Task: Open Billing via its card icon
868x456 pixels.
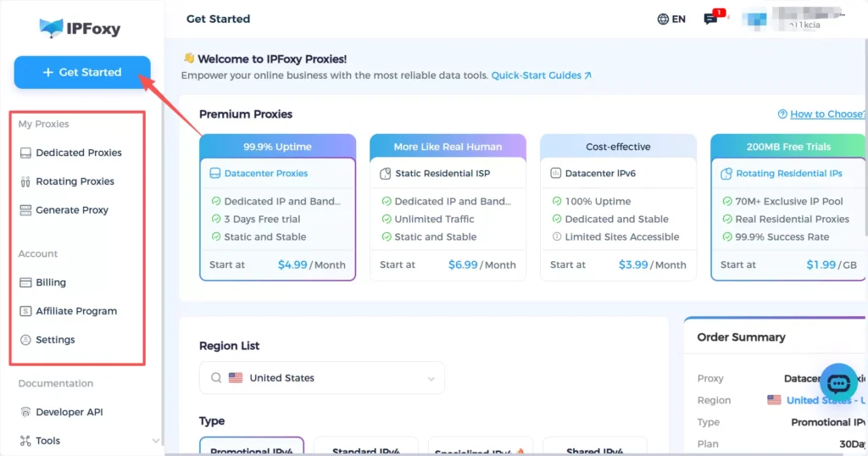Action: [x=25, y=282]
